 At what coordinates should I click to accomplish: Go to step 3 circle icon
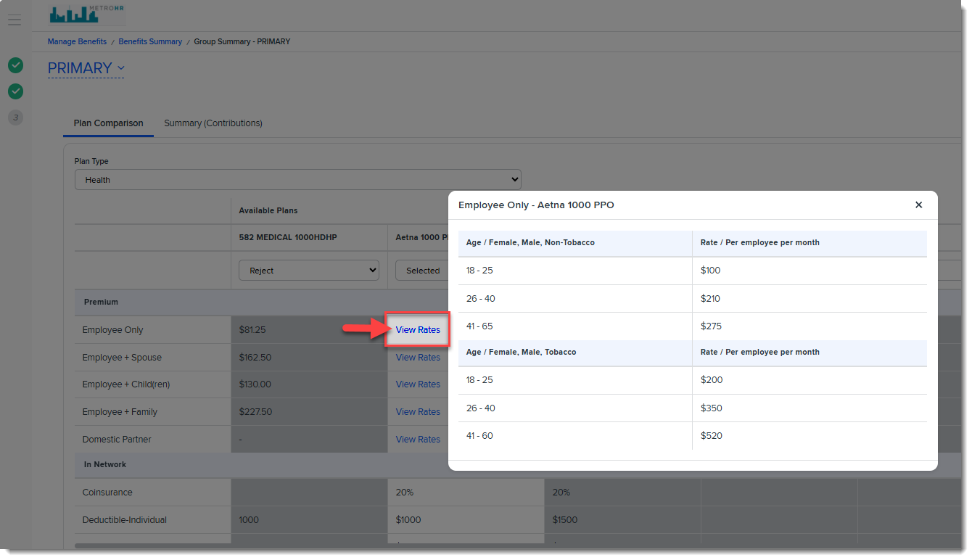click(x=15, y=118)
